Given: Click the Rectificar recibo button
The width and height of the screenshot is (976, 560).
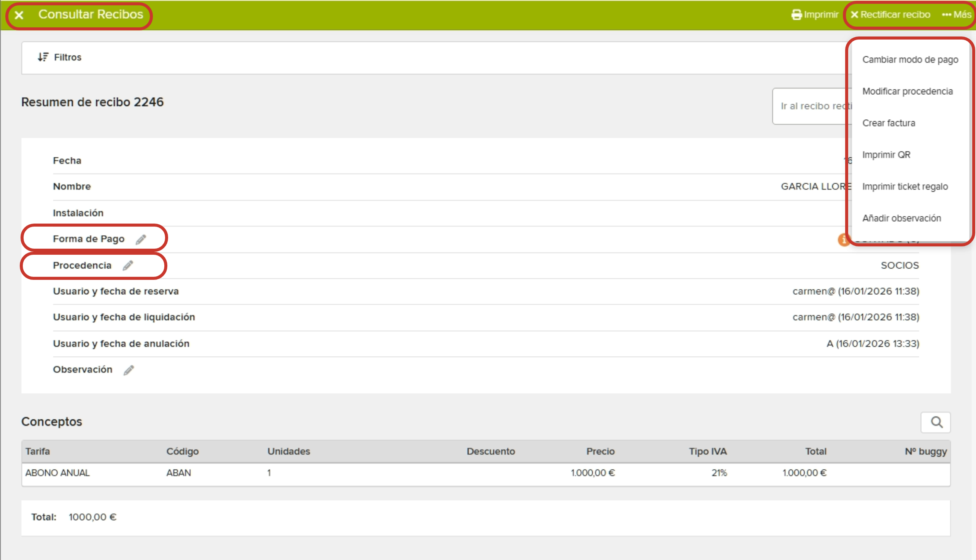Looking at the screenshot, I should click(890, 14).
